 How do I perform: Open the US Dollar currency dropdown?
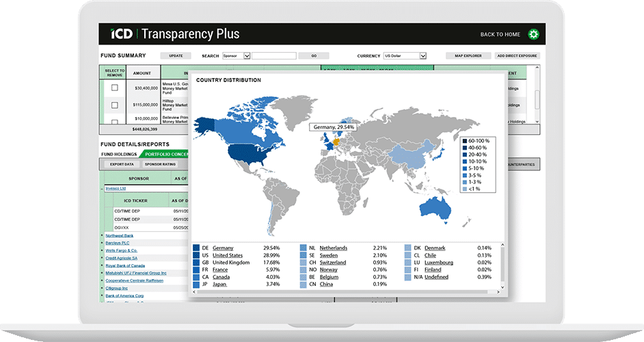coord(405,56)
